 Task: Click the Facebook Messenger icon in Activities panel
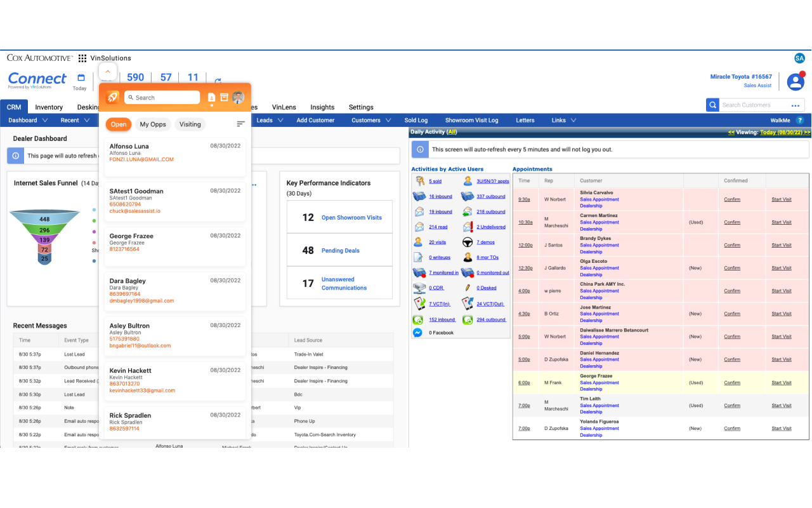[x=418, y=332]
